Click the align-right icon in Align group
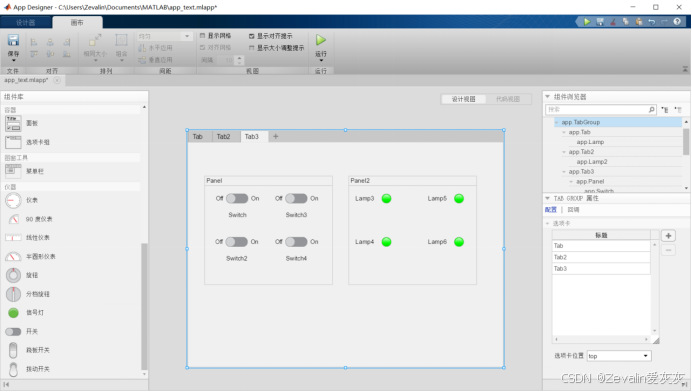The image size is (692, 392). tap(67, 42)
